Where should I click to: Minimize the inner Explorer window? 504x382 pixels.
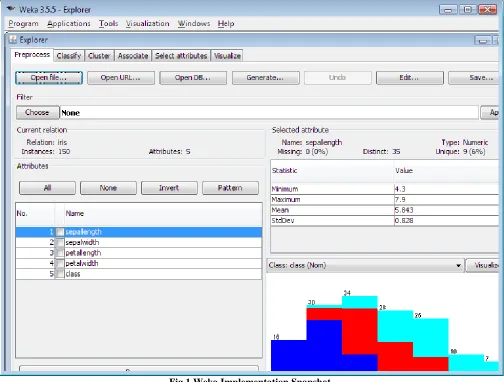tap(482, 40)
